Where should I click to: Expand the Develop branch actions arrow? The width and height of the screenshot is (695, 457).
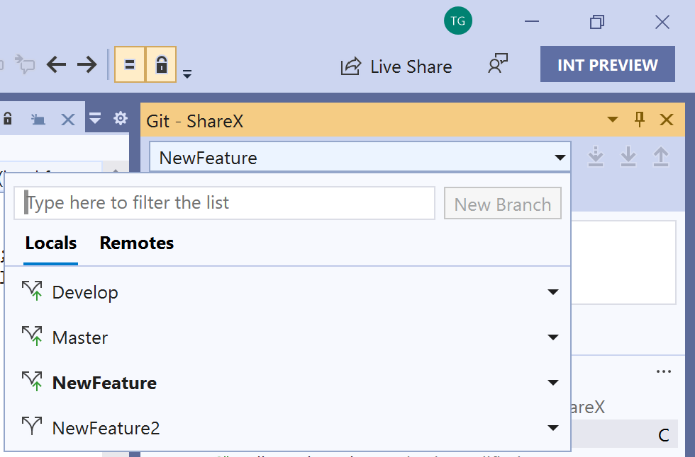(x=553, y=292)
